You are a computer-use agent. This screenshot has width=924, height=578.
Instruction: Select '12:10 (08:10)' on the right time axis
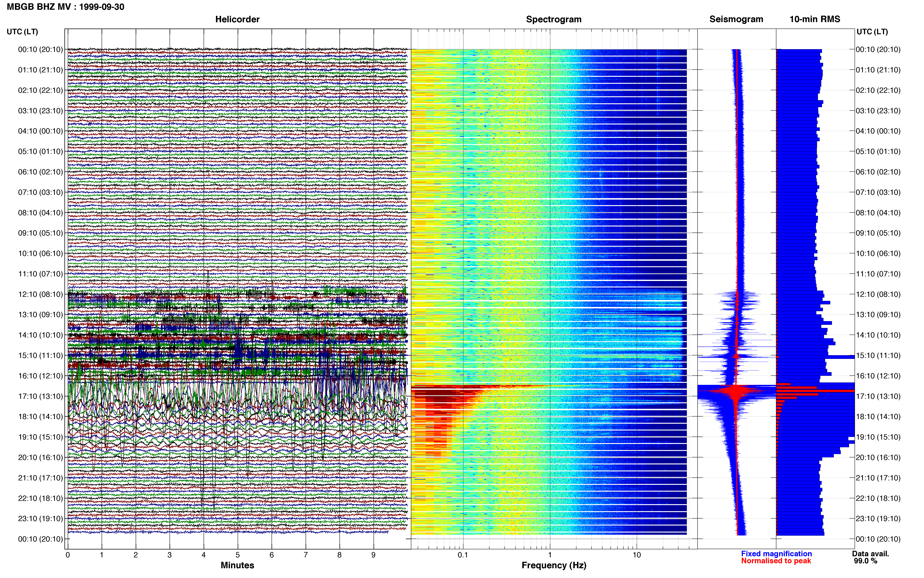click(878, 294)
